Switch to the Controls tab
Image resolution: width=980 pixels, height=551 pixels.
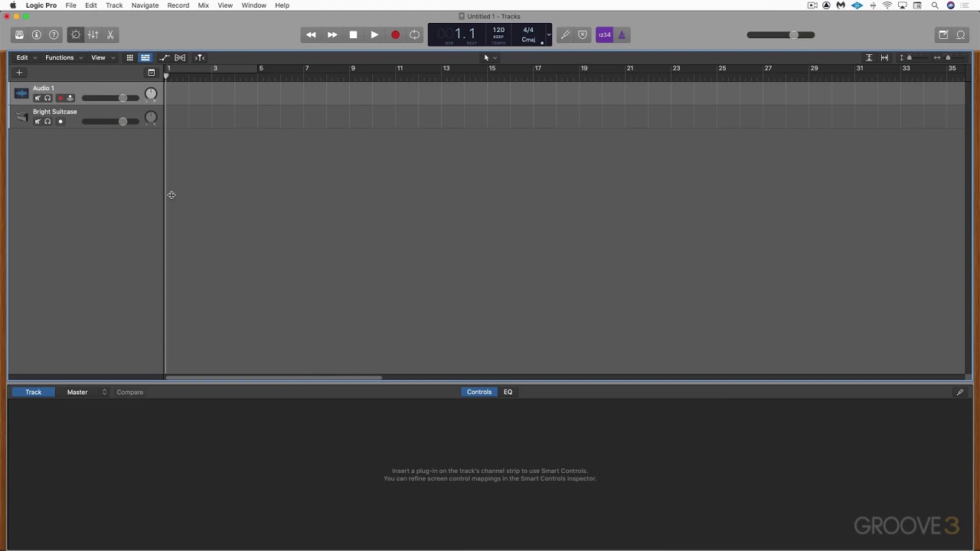pos(479,392)
